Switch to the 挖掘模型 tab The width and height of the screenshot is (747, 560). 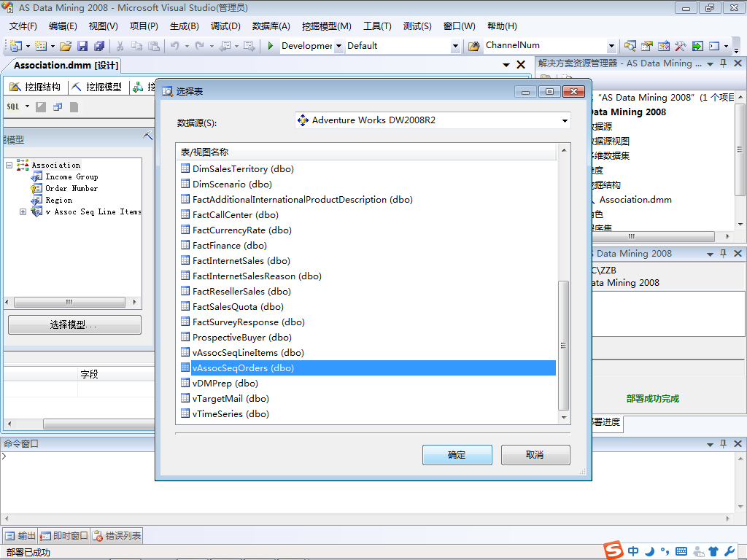(x=97, y=87)
